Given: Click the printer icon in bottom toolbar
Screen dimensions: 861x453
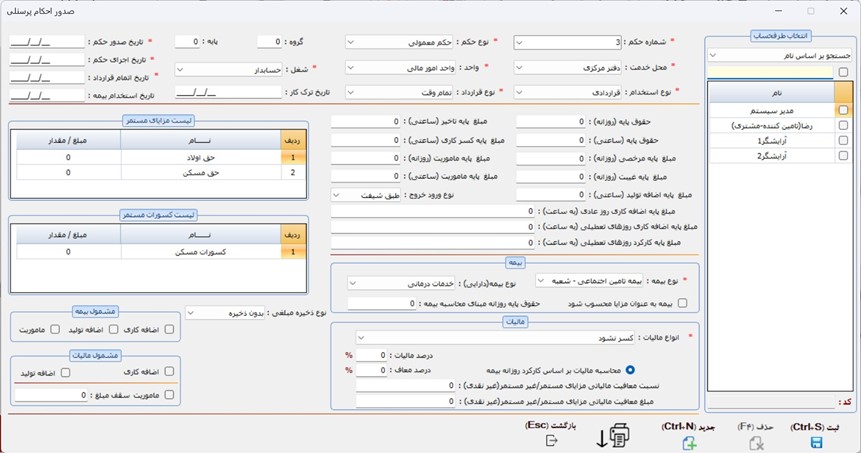Looking at the screenshot, I should click(619, 435).
